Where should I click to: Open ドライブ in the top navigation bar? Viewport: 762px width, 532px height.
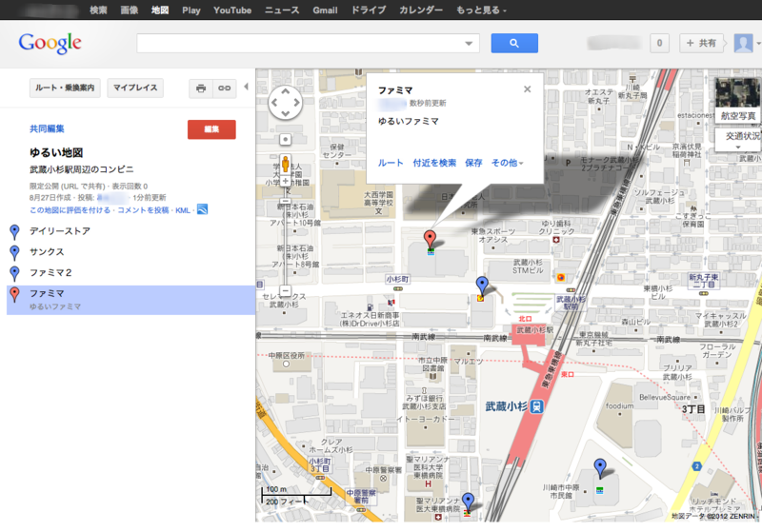(369, 10)
